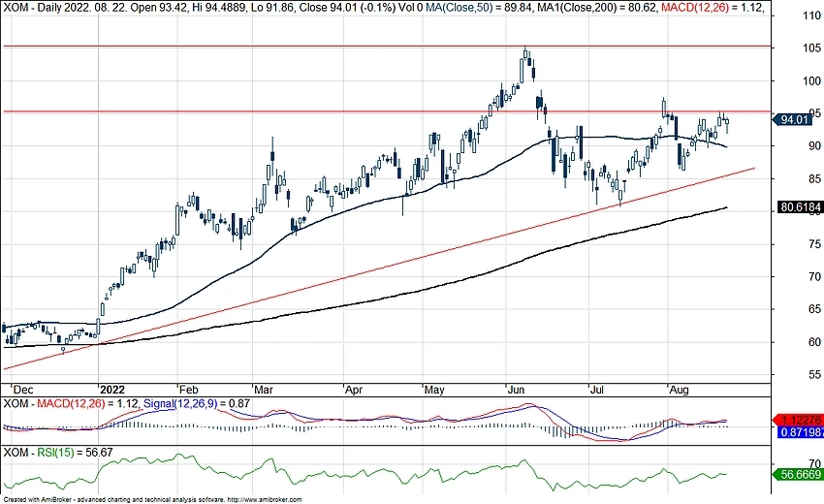Click the 'Apr' month label
The height and width of the screenshot is (504, 824).
point(354,390)
